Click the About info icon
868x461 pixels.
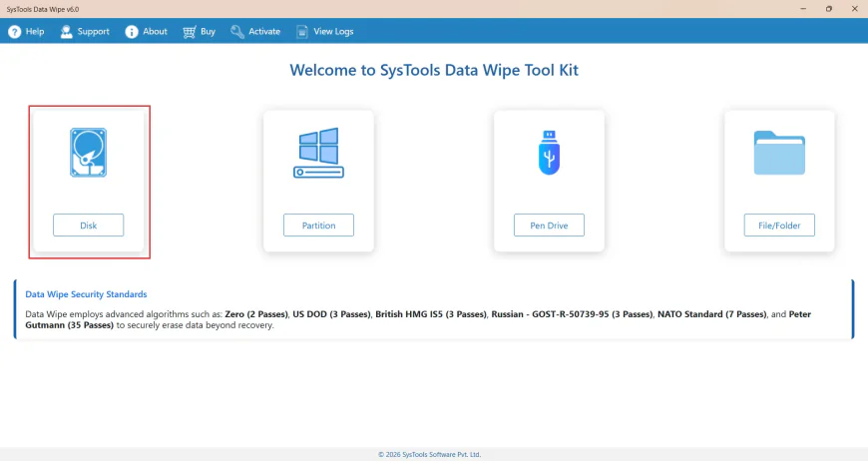tap(132, 32)
